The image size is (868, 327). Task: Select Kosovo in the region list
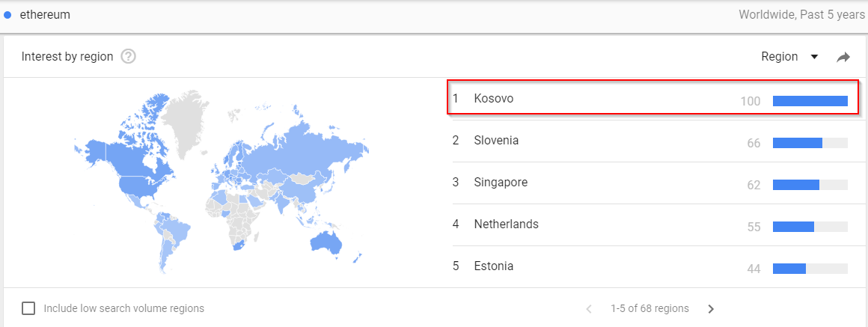point(653,97)
